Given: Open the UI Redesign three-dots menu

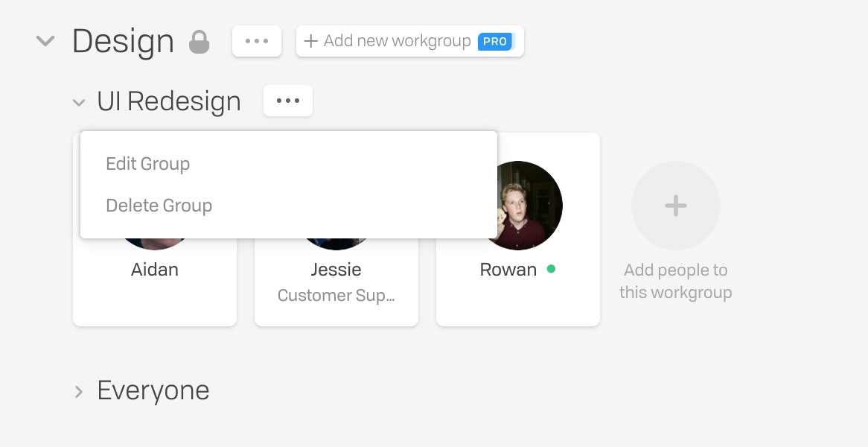Looking at the screenshot, I should click(x=288, y=101).
